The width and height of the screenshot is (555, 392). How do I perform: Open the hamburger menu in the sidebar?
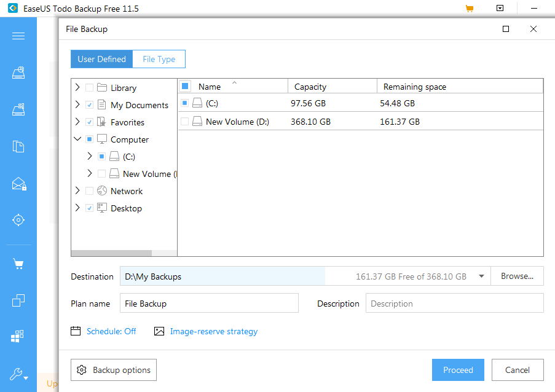click(x=18, y=36)
